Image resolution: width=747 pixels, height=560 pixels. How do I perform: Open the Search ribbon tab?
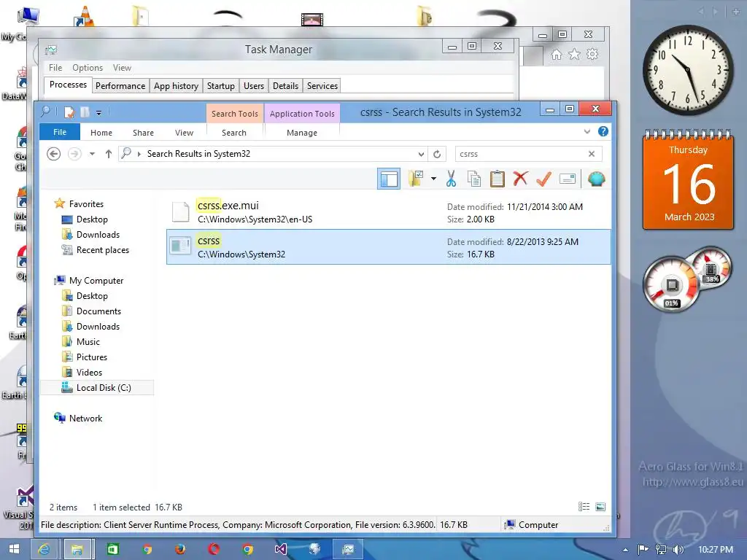click(x=234, y=133)
